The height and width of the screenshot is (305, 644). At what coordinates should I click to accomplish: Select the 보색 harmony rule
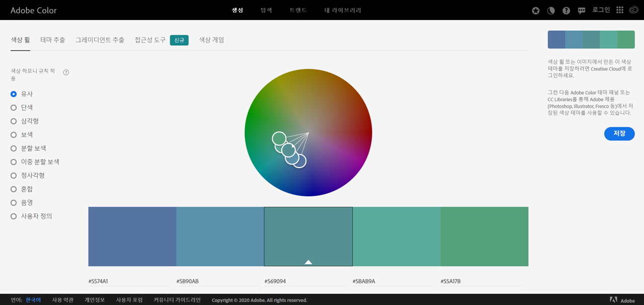[x=22, y=135]
